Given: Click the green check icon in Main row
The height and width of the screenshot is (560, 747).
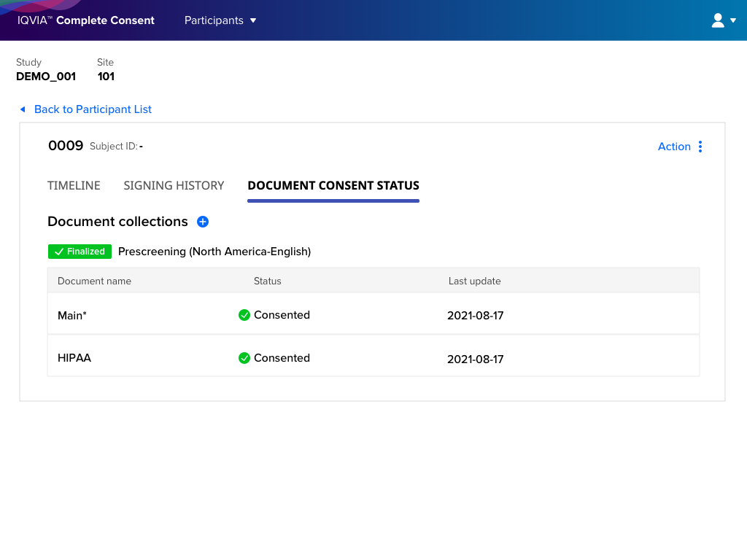Looking at the screenshot, I should [244, 315].
